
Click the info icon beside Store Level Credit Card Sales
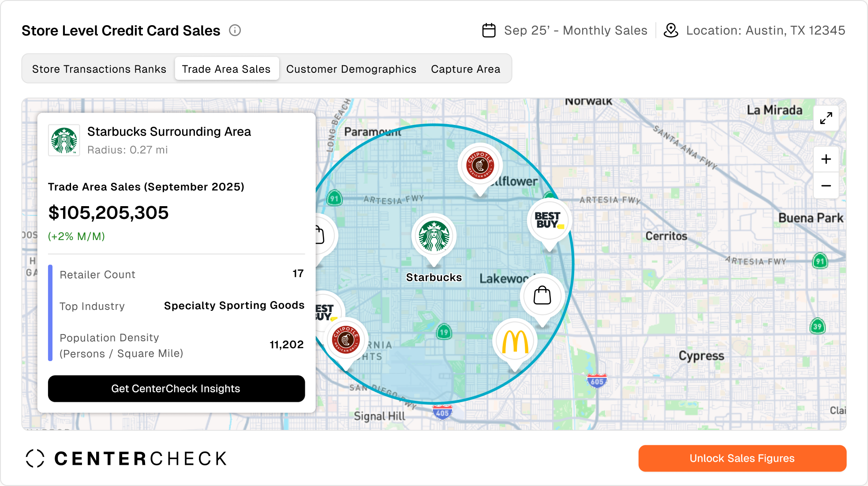coord(235,30)
